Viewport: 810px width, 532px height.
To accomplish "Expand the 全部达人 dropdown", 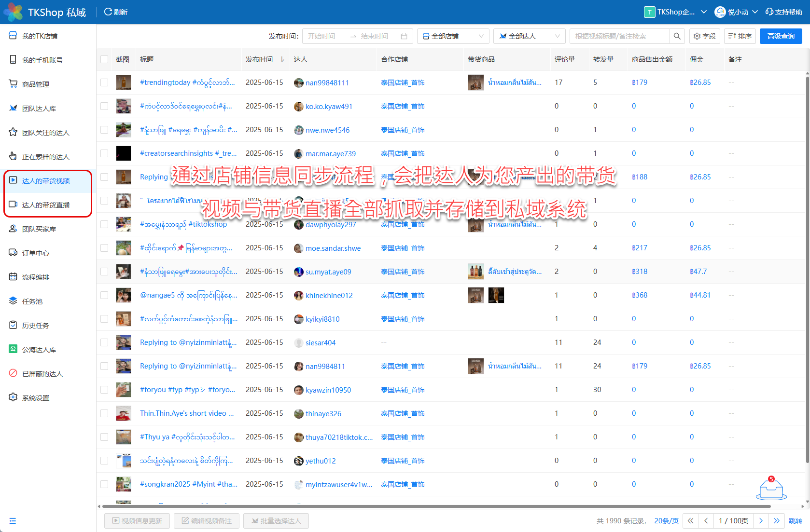I will 529,36.
